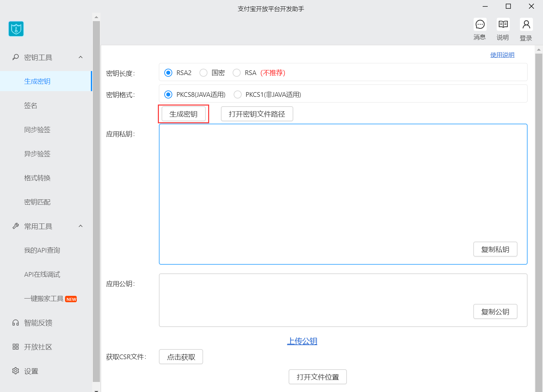543x392 pixels.
Task: Open the 生成密钥 sidebar item
Action: point(46,81)
